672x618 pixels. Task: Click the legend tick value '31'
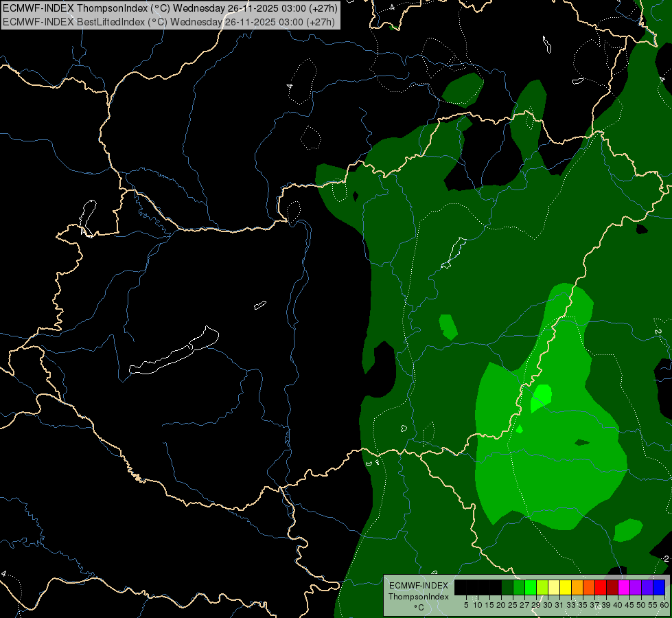pyautogui.click(x=559, y=605)
